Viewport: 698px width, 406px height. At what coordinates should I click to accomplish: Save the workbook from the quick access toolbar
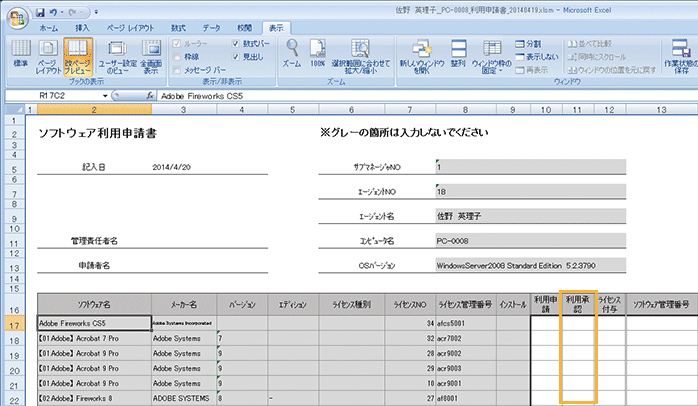click(40, 12)
